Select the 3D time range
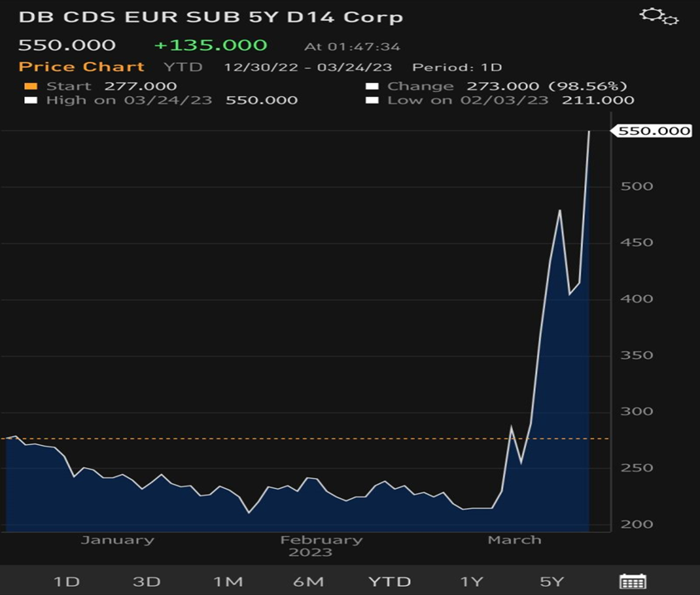Viewport: 700px width, 595px height. click(147, 582)
